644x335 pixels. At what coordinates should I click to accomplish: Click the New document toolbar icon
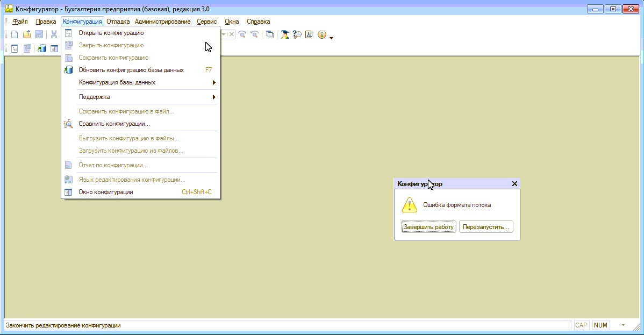pos(15,34)
